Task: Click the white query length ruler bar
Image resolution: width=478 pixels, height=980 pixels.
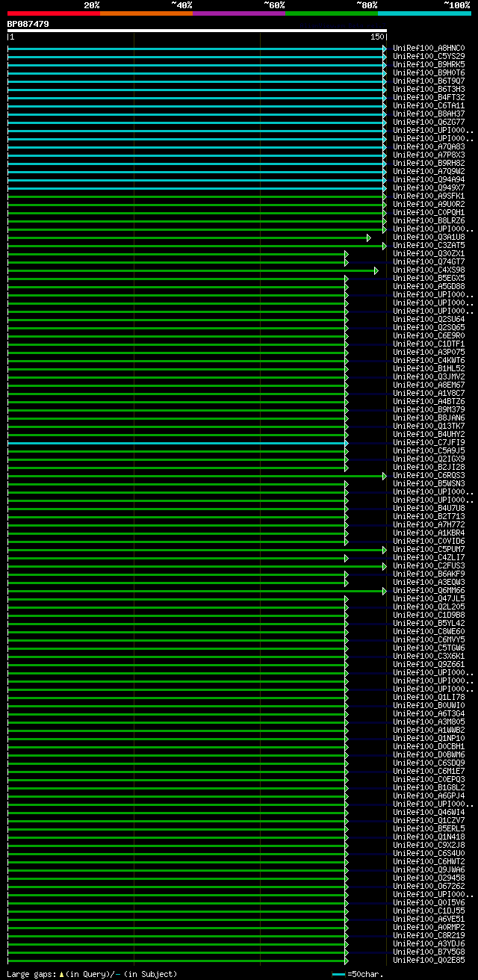Action: [197, 31]
